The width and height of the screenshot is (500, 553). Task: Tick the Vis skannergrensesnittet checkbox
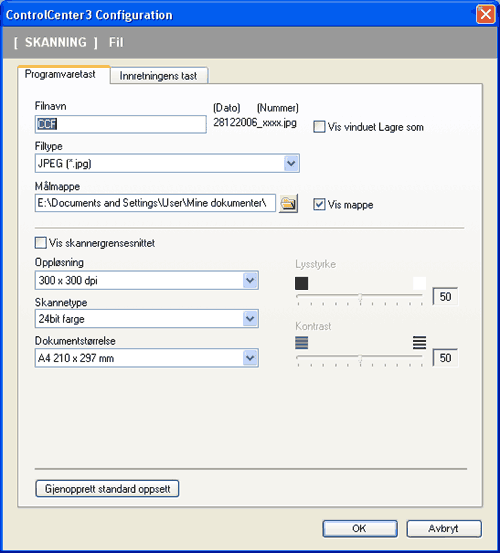[x=41, y=243]
